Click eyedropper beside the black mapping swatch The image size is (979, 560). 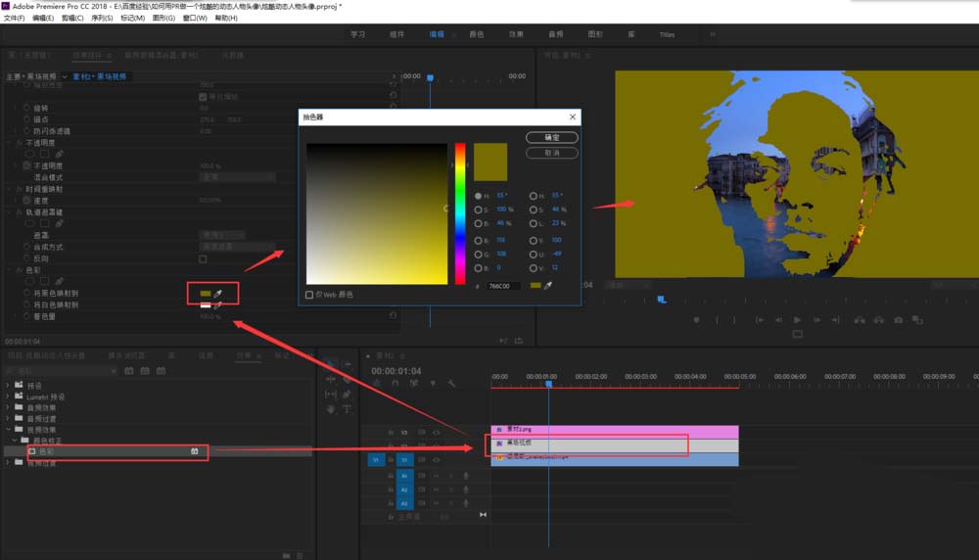tap(218, 293)
